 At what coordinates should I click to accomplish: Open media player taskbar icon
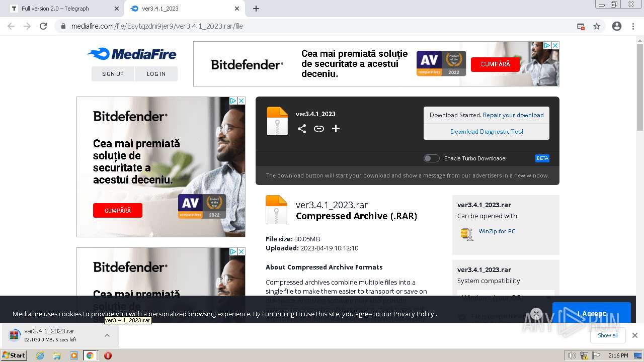[x=74, y=355]
